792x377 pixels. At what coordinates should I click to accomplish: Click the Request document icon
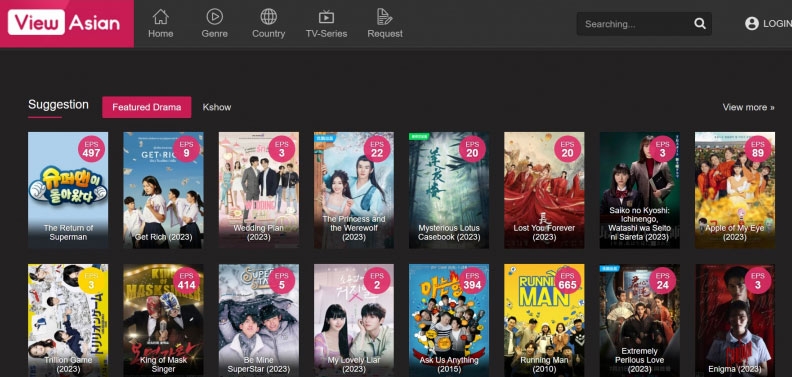pos(384,17)
